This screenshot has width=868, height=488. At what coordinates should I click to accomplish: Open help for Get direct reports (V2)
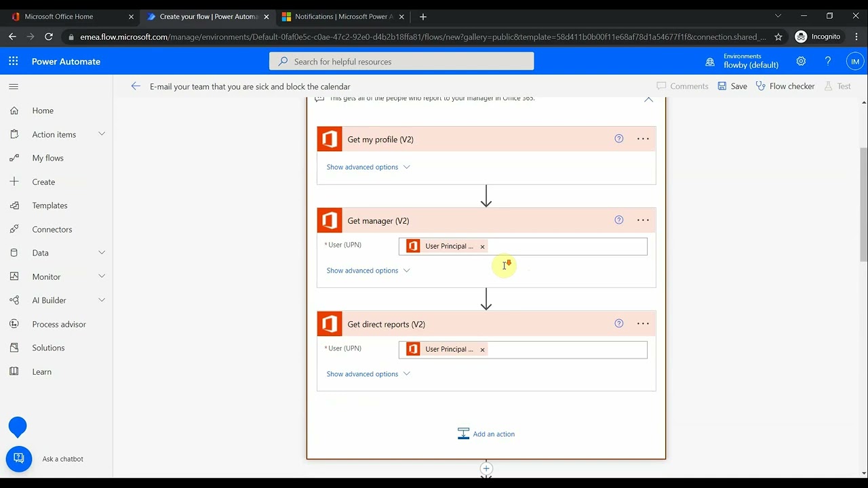pyautogui.click(x=618, y=324)
